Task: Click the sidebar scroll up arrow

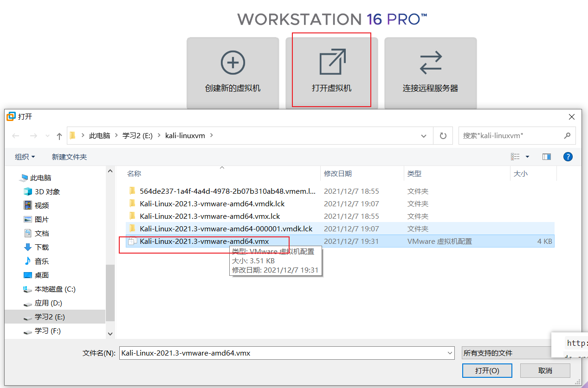Action: (x=110, y=171)
